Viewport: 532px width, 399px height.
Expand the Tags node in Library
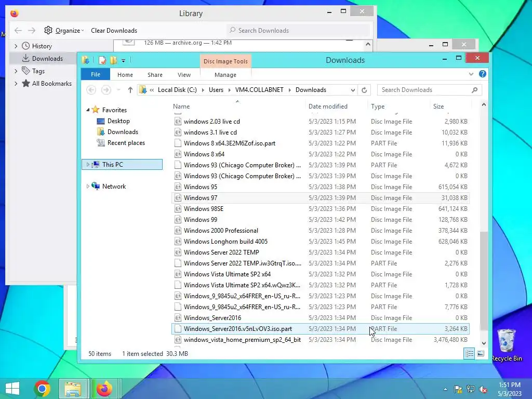(16, 71)
